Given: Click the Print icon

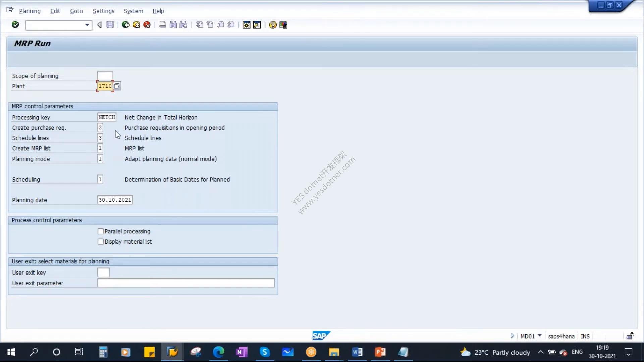Looking at the screenshot, I should tap(163, 25).
